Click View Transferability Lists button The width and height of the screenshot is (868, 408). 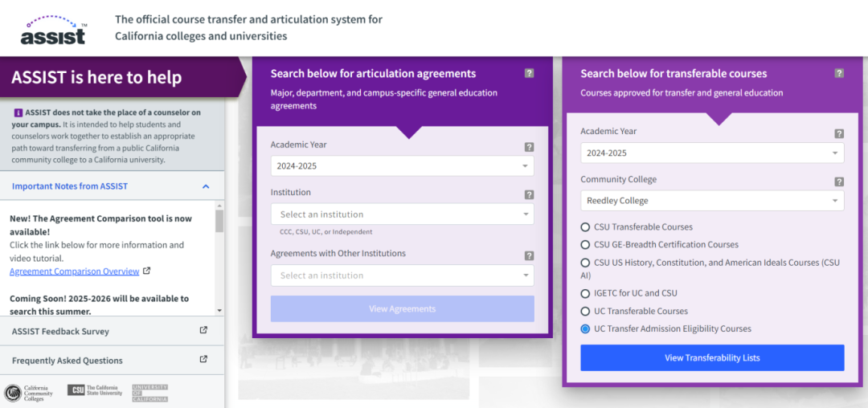point(712,357)
